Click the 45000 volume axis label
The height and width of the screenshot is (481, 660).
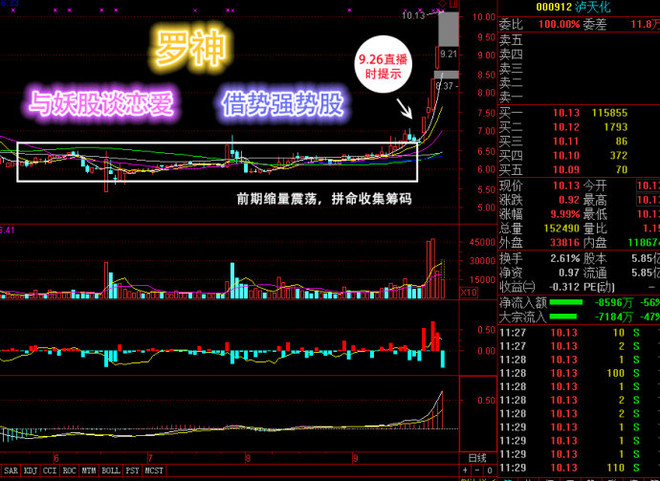482,243
